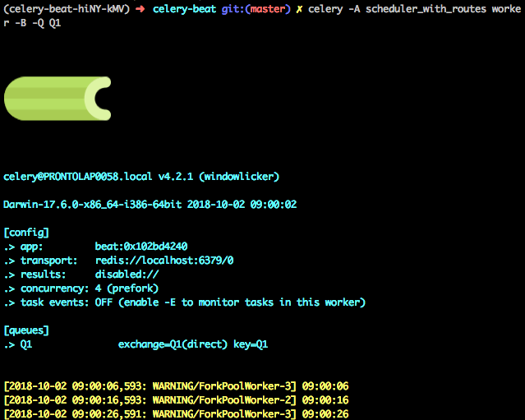Click the scheduler_with_routes command argument

click(x=426, y=9)
